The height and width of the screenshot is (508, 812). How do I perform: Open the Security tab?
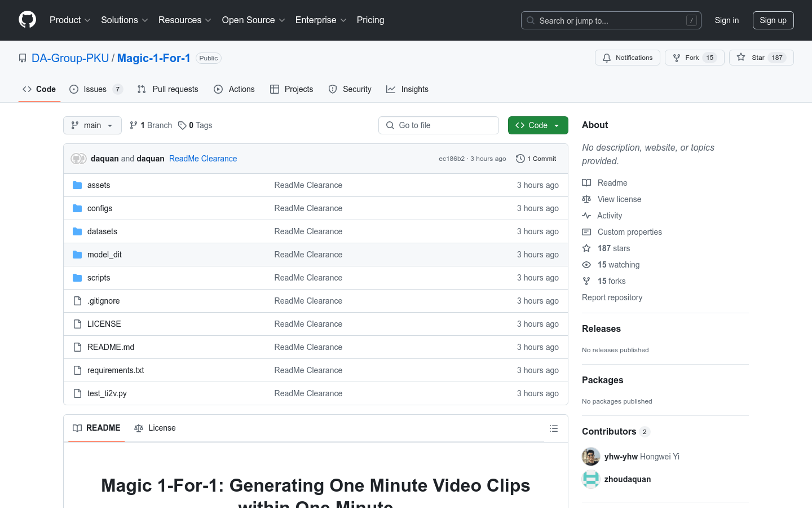point(350,89)
